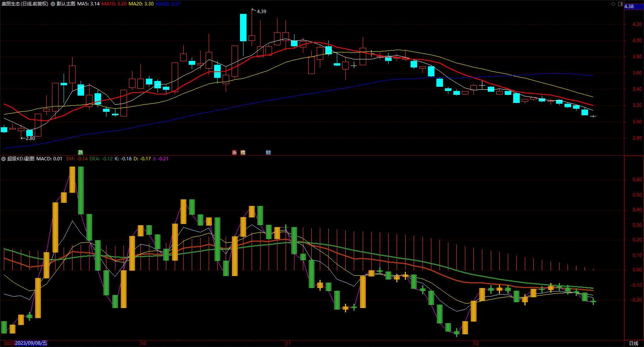Viewport: 644px width, 347px height.
Task: Click the 0.00 KDJ axis label
Action: click(637, 270)
